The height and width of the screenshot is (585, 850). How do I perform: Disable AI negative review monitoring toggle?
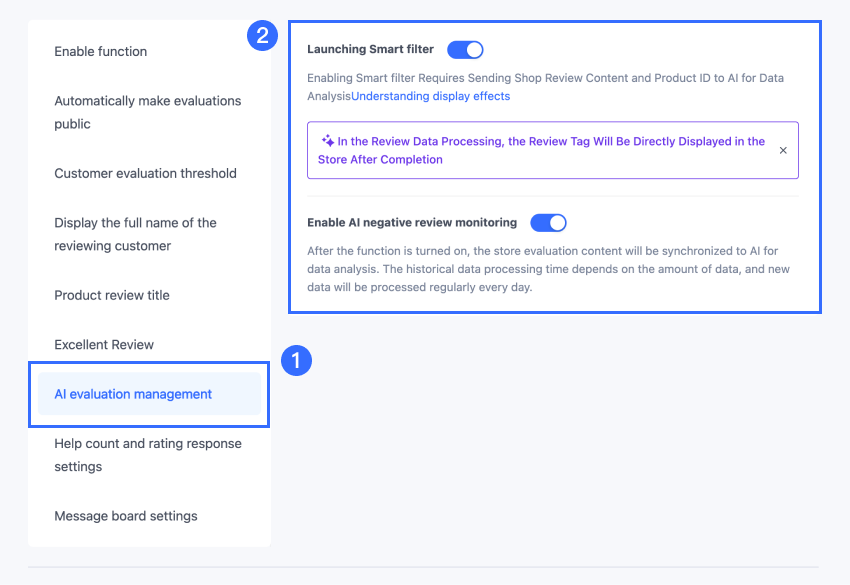pos(548,222)
